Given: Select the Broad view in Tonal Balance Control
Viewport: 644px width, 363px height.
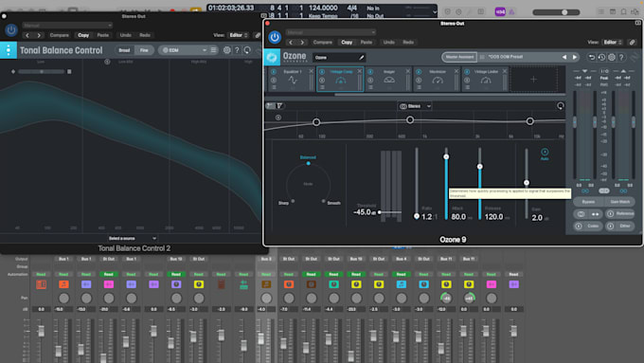Looking at the screenshot, I should click(124, 50).
